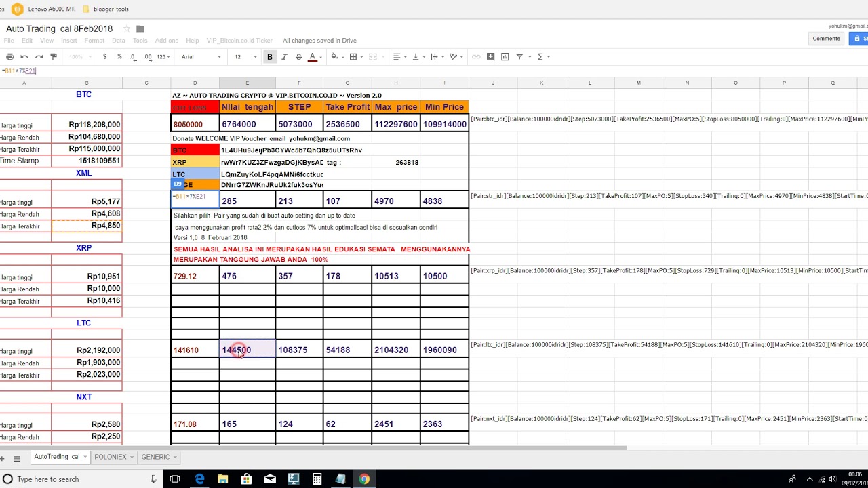The image size is (868, 488).
Task: Click the document title Auto Trading_cal 8Feb2018
Action: pos(60,28)
